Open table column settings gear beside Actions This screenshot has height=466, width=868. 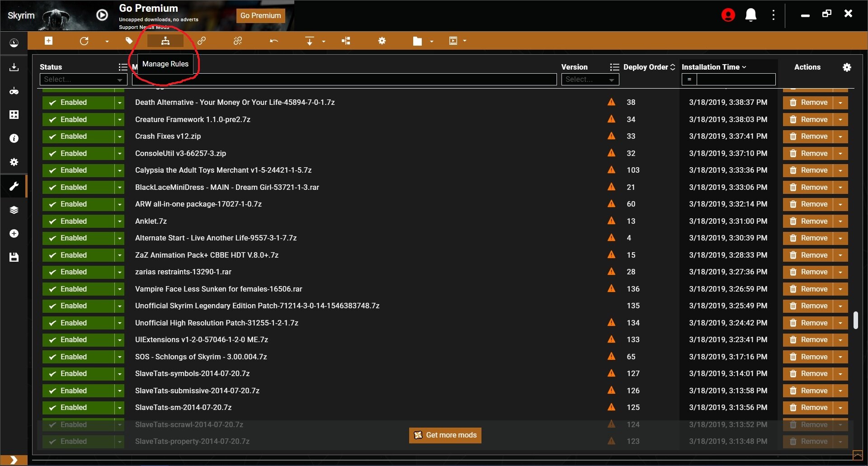(x=847, y=67)
